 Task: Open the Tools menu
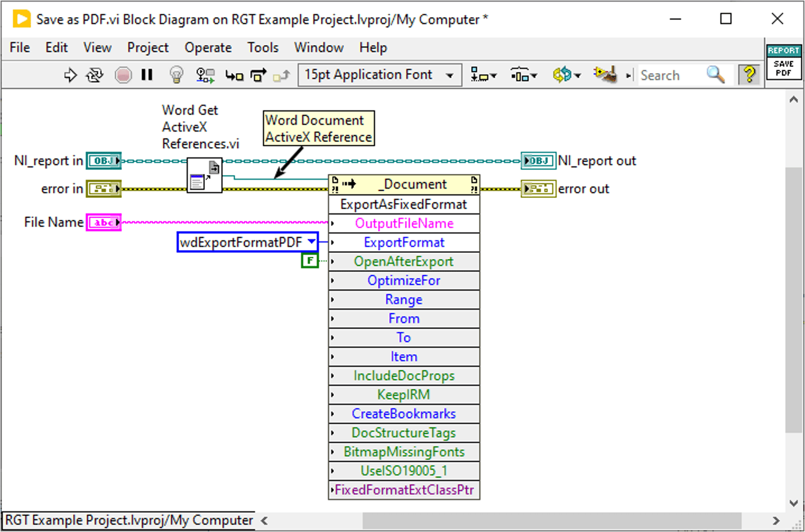coord(263,47)
